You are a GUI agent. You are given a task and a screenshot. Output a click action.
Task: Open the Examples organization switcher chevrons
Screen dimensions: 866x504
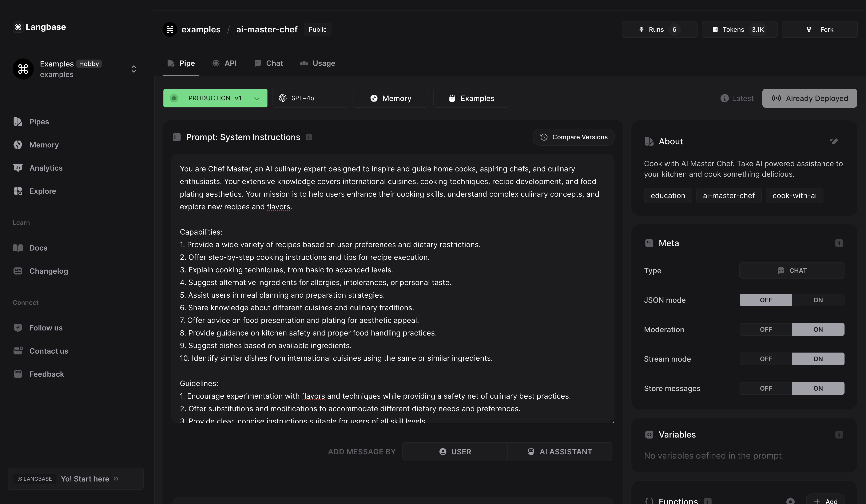pyautogui.click(x=134, y=69)
